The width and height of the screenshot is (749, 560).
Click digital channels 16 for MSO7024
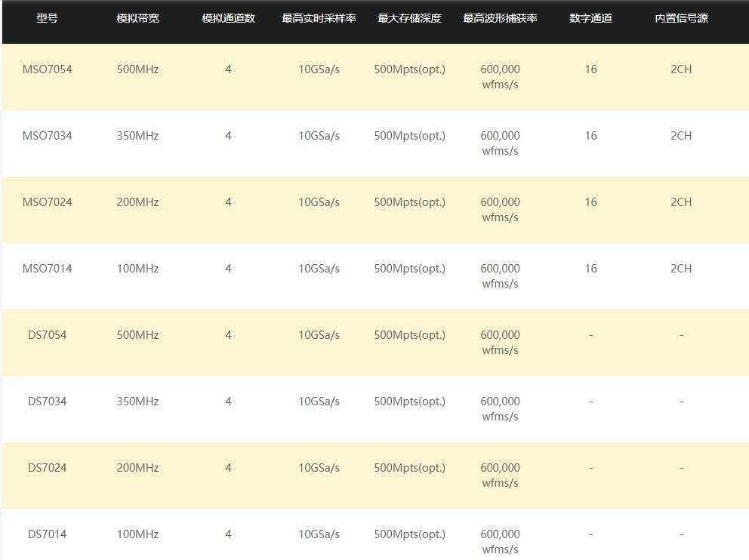591,202
